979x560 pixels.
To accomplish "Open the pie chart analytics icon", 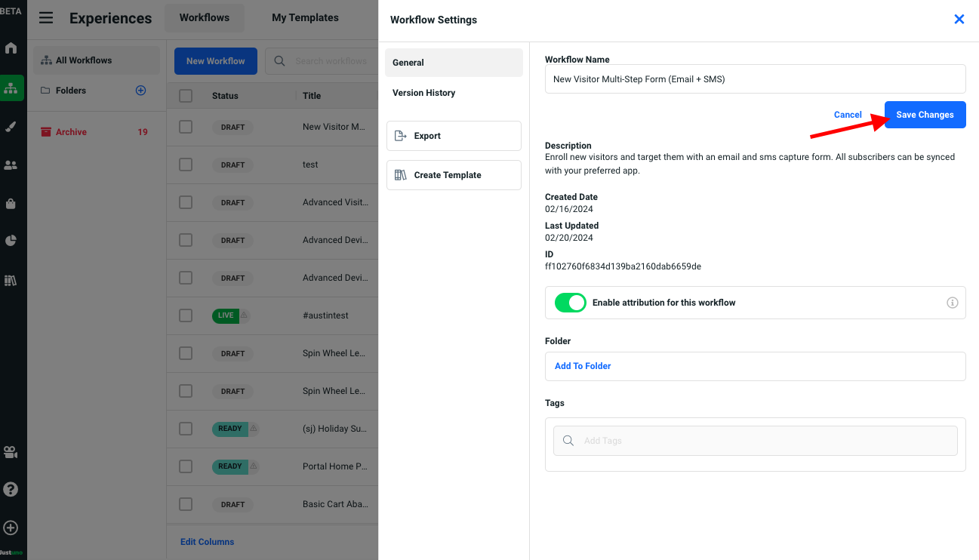I will [x=11, y=241].
